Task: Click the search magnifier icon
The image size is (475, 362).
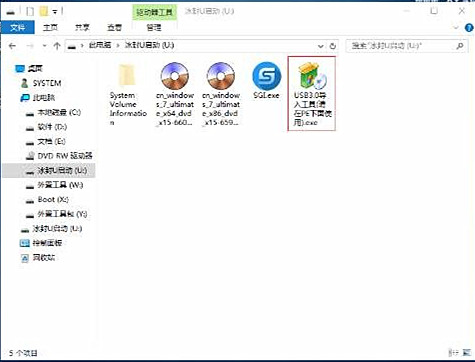Action: [460, 46]
